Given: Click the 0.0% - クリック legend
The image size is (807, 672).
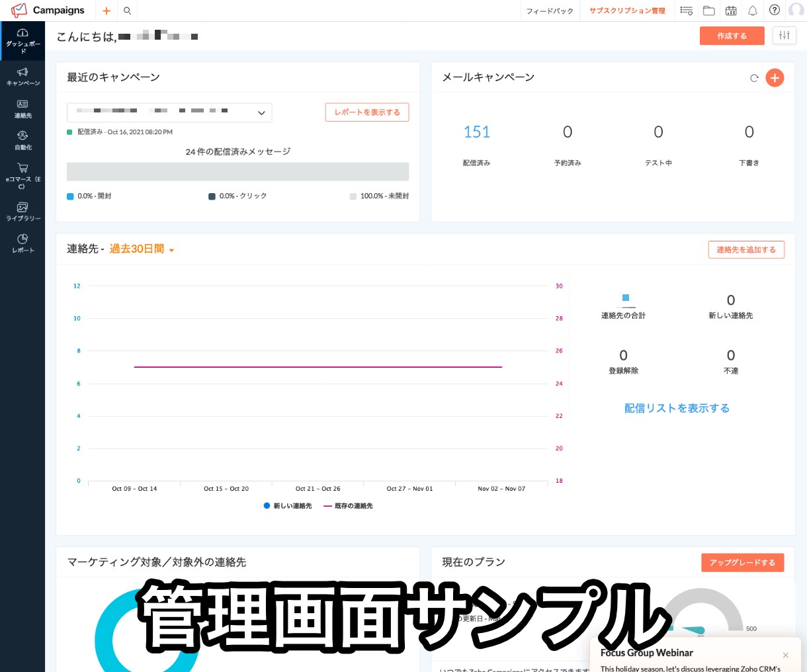Looking at the screenshot, I should point(237,196).
